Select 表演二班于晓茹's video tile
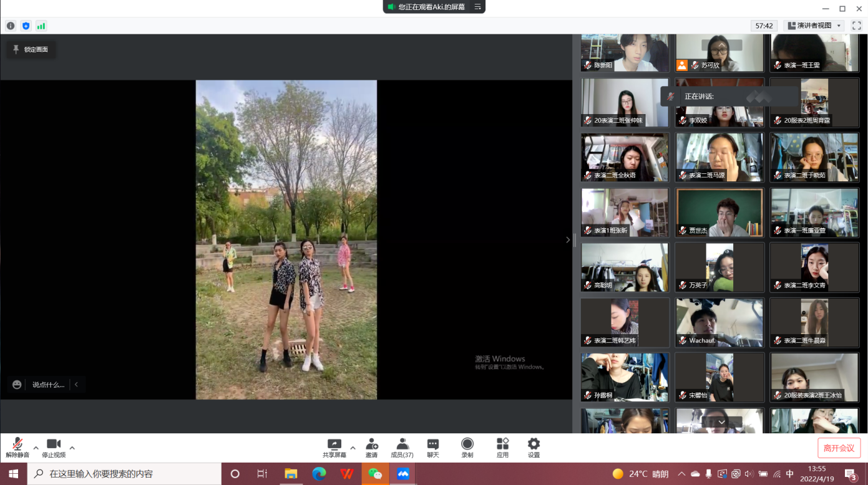The image size is (868, 485). [814, 157]
